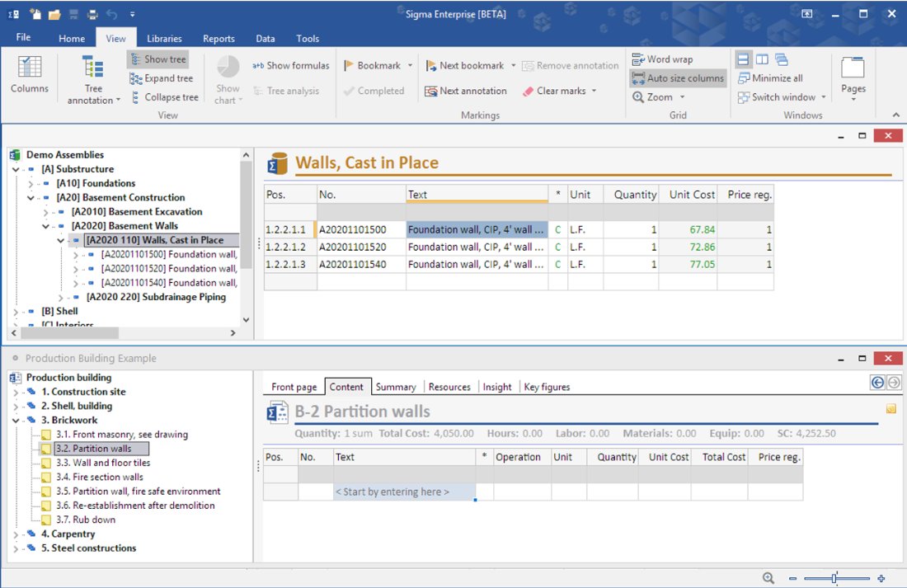Screen dimensions: 907x588
Task: Click the zoom slider handle
Action: [x=834, y=578]
